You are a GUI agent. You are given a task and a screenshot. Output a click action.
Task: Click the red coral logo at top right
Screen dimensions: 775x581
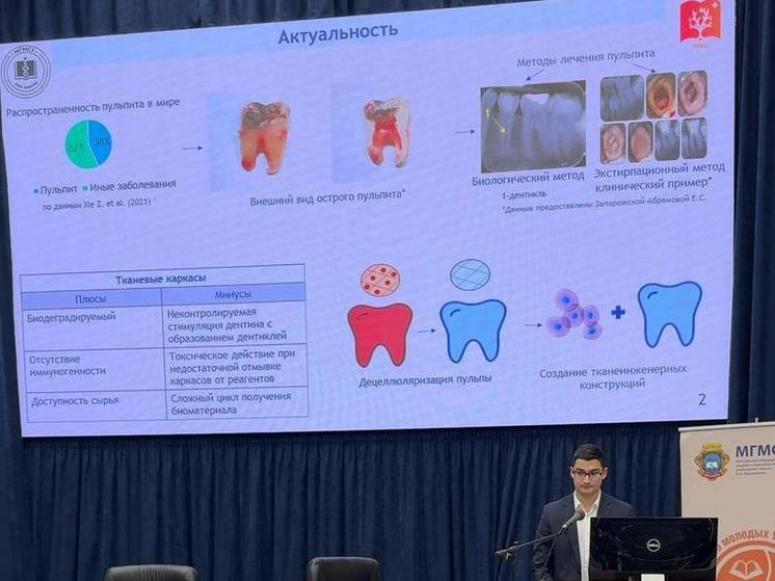click(701, 22)
